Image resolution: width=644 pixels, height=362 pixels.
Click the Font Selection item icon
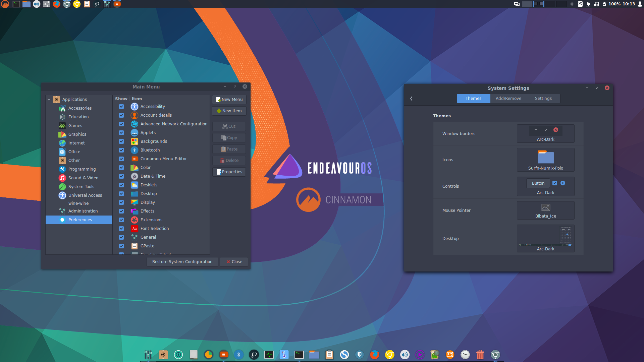(134, 228)
